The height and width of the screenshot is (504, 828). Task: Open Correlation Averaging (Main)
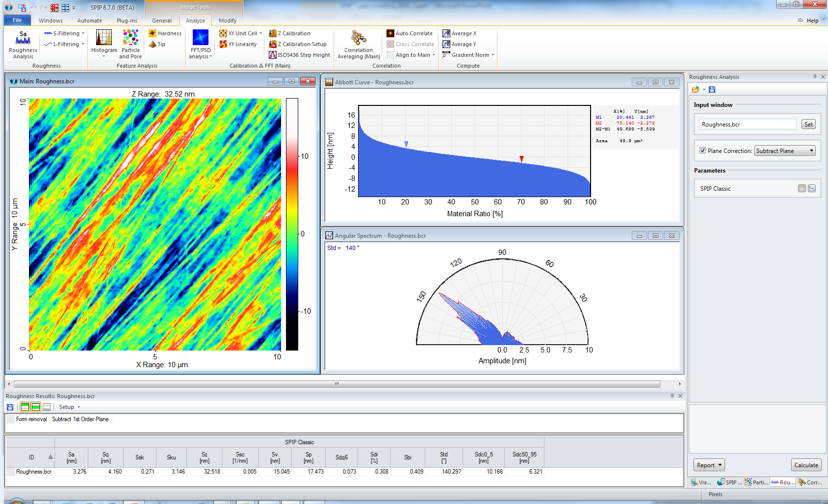[359, 45]
